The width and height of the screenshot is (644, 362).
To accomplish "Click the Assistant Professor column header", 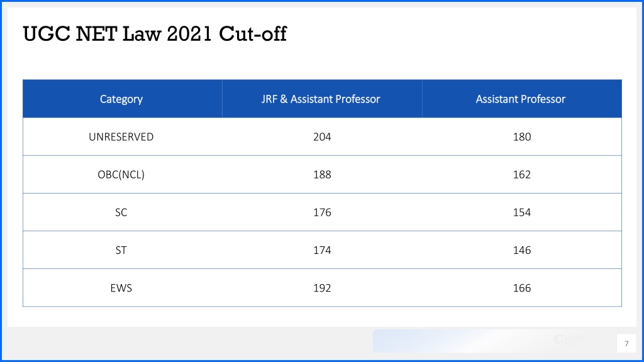I will click(521, 99).
